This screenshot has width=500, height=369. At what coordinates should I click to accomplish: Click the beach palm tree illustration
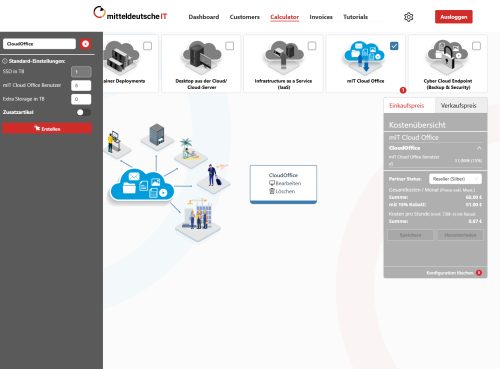[x=190, y=153]
